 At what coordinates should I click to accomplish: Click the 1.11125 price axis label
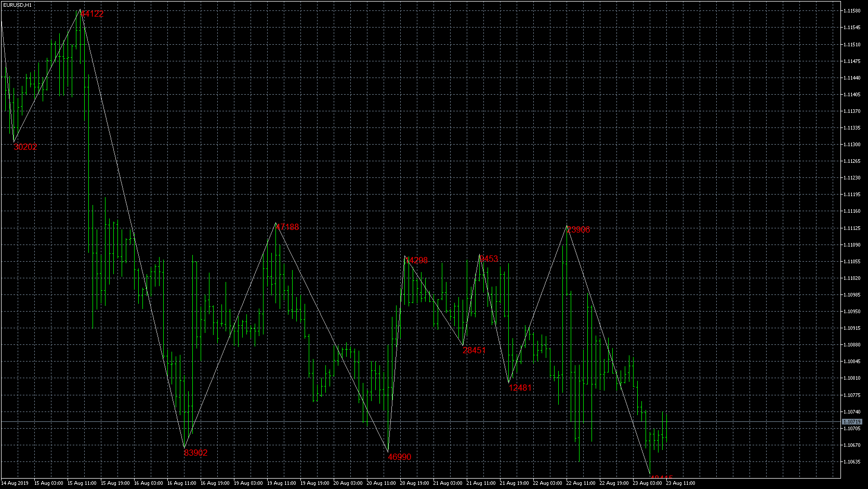click(x=852, y=228)
